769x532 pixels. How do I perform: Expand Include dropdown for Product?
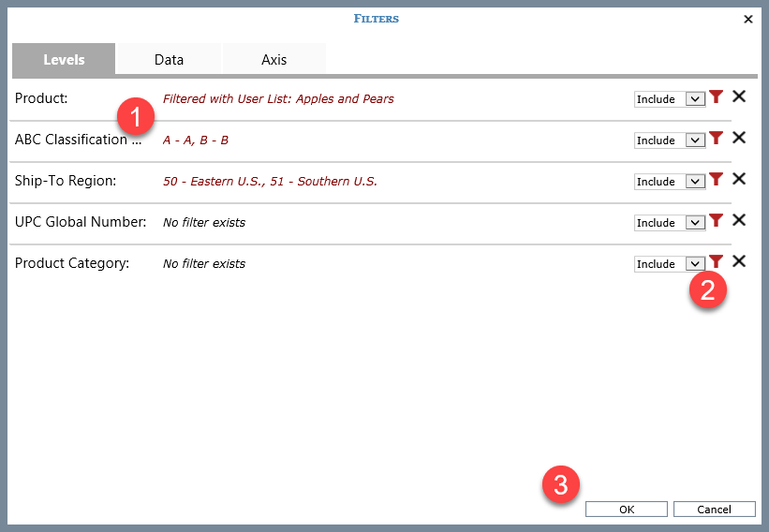click(694, 99)
